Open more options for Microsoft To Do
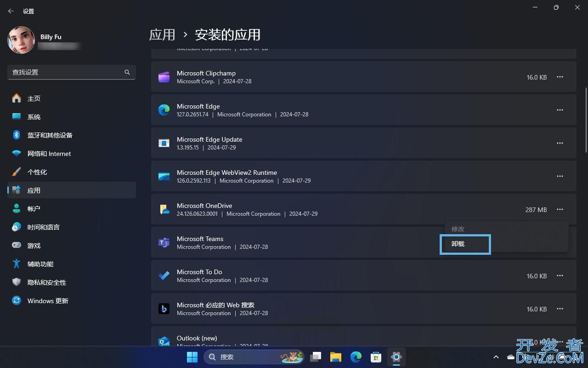Image resolution: width=588 pixels, height=368 pixels. tap(560, 276)
